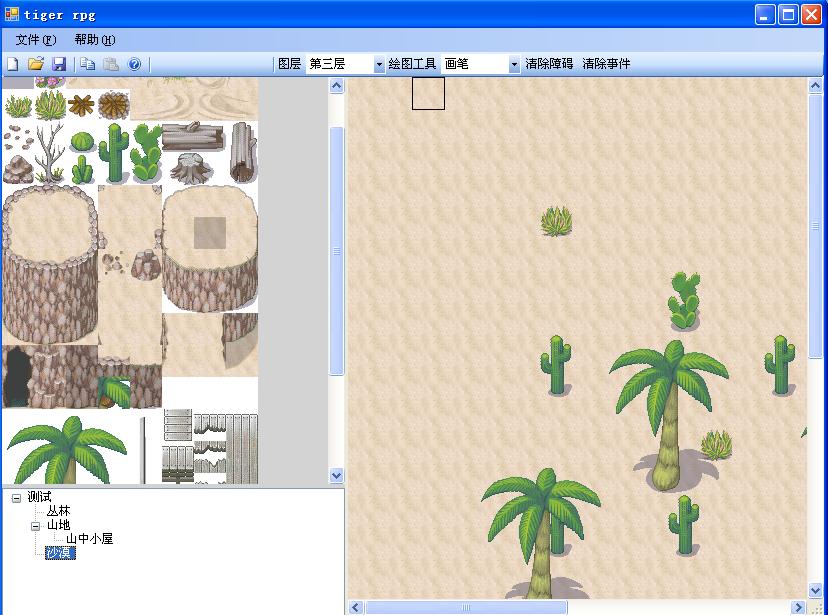
Task: Minimize the tiger rpg window
Action: click(x=765, y=15)
